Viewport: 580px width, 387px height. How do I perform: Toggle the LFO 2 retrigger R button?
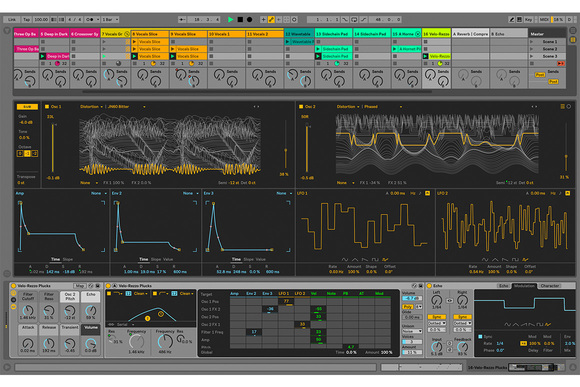[x=568, y=193]
